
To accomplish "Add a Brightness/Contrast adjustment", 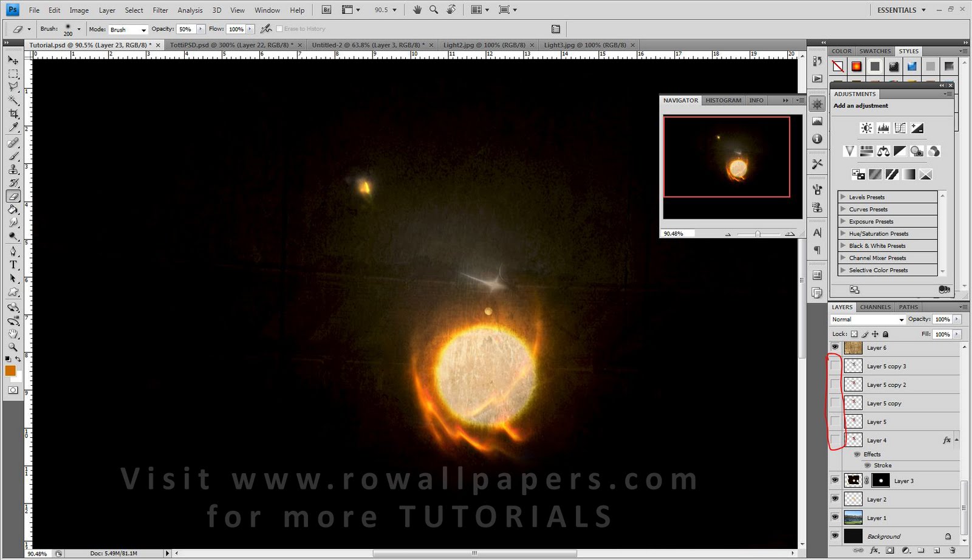I will pos(866,128).
